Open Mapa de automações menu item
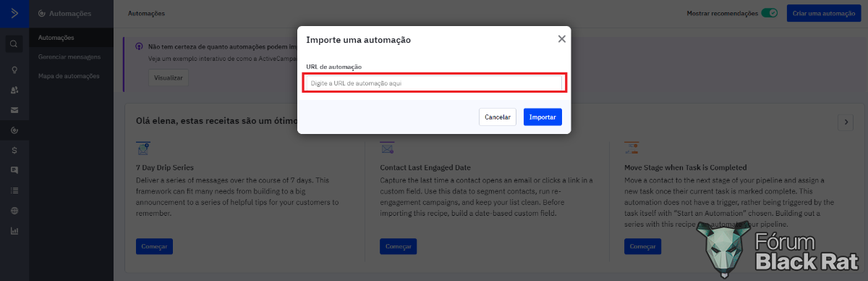The height and width of the screenshot is (281, 868). 69,75
